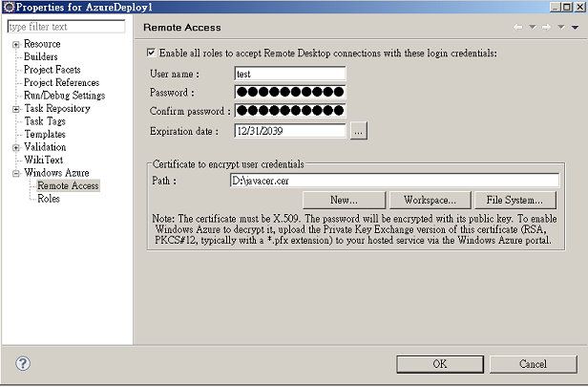588x387 pixels.
Task: Browse File System... for certificate
Action: 514,200
